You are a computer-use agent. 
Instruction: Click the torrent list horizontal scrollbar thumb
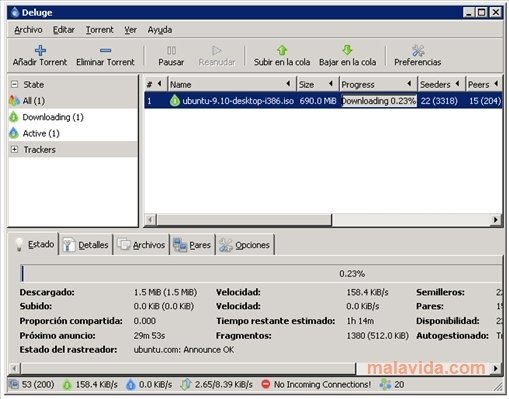[x=244, y=220]
